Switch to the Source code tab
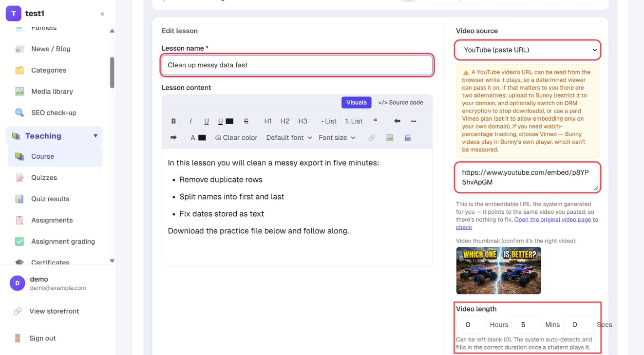 (x=400, y=102)
